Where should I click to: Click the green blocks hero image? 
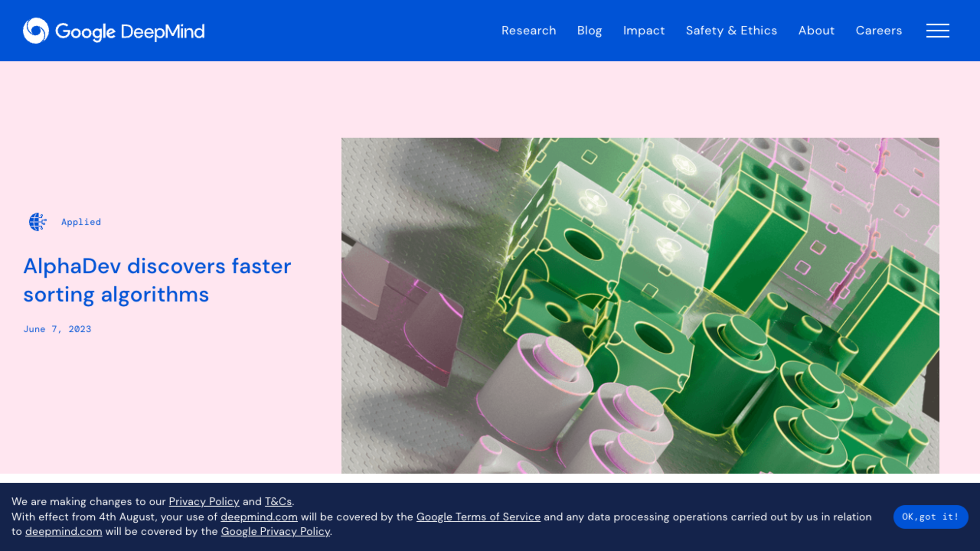[640, 305]
